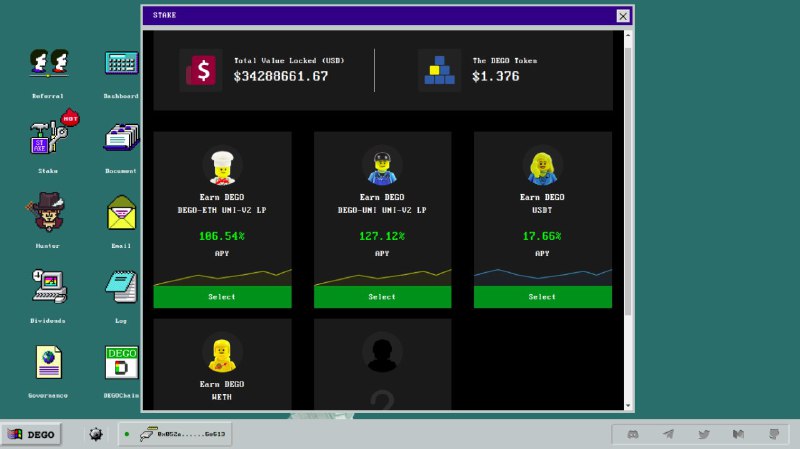Open the Log notepad icon
The height and width of the screenshot is (449, 800).
click(x=121, y=286)
